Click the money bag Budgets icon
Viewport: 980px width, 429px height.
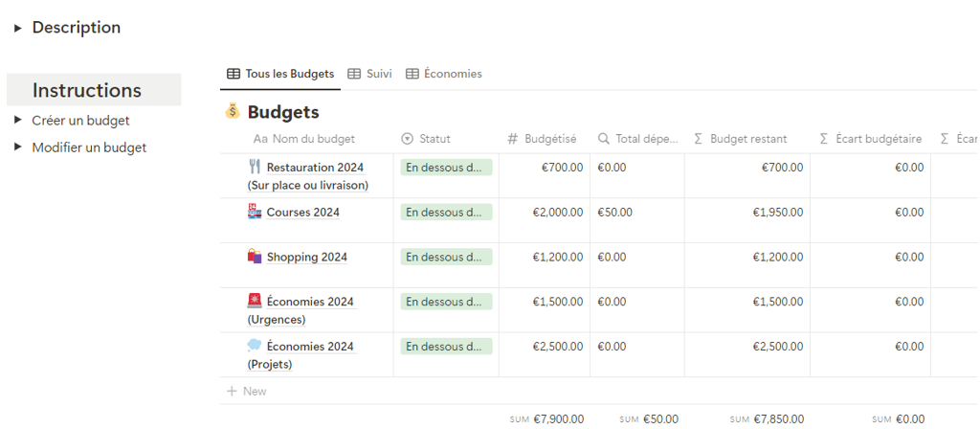click(233, 112)
